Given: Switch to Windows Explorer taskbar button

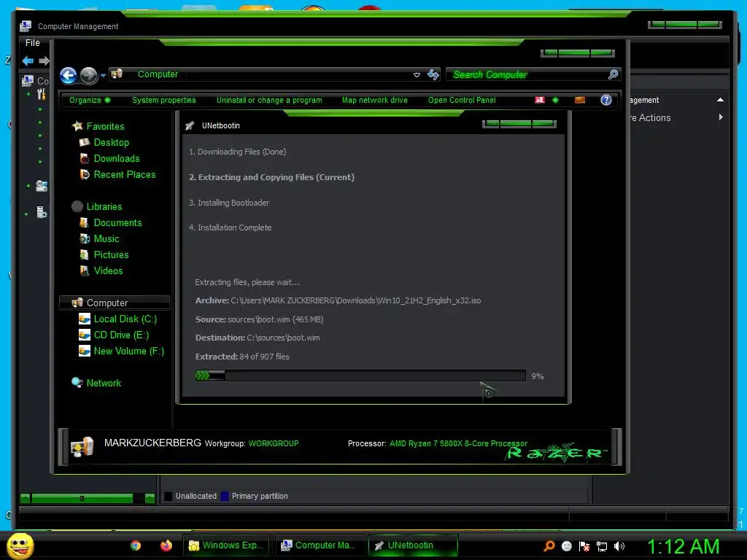Looking at the screenshot, I should [226, 545].
